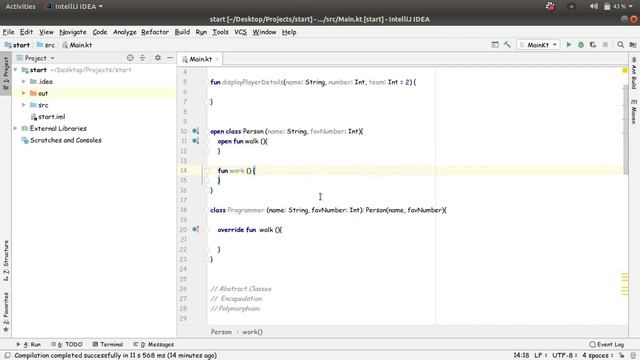This screenshot has height=360, width=640.
Task: Open Search Everywhere magnifier icon
Action: click(620, 45)
